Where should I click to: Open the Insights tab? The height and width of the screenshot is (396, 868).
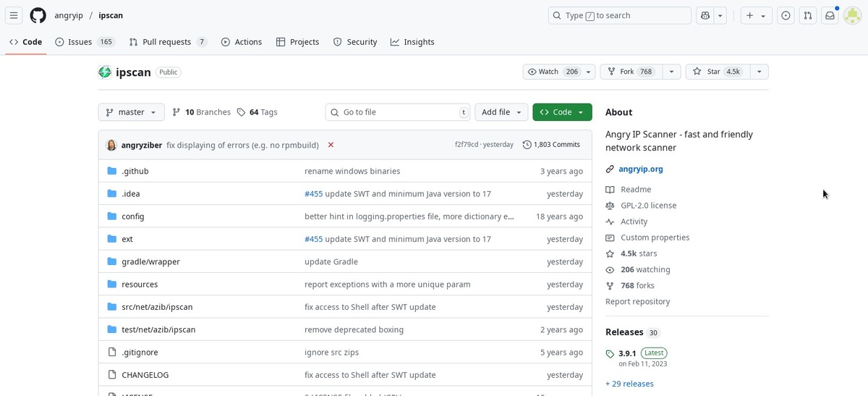[412, 42]
